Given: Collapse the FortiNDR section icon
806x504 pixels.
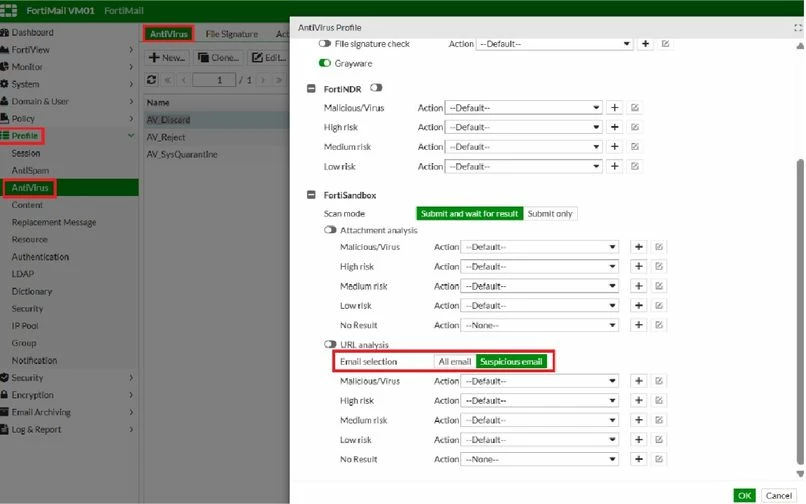Looking at the screenshot, I should 311,88.
